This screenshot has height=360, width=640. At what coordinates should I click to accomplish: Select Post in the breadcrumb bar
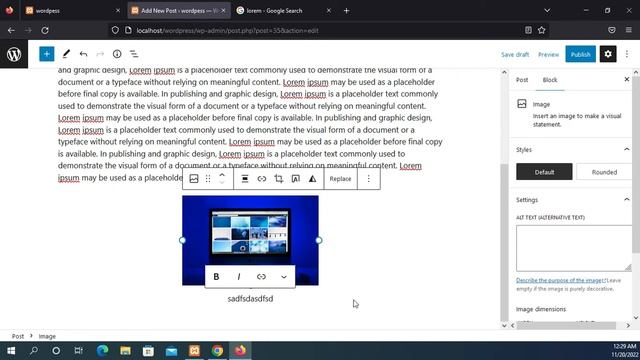click(x=18, y=336)
